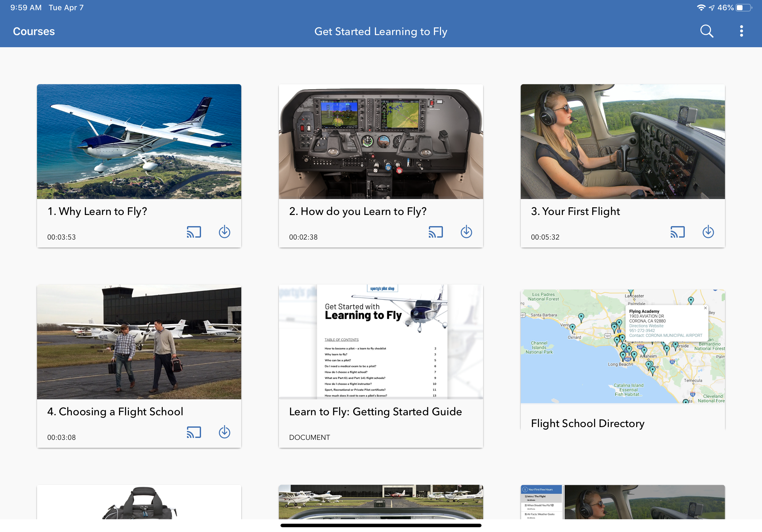Click the 00:03:53 duration label
This screenshot has width=762, height=532.
(x=61, y=237)
